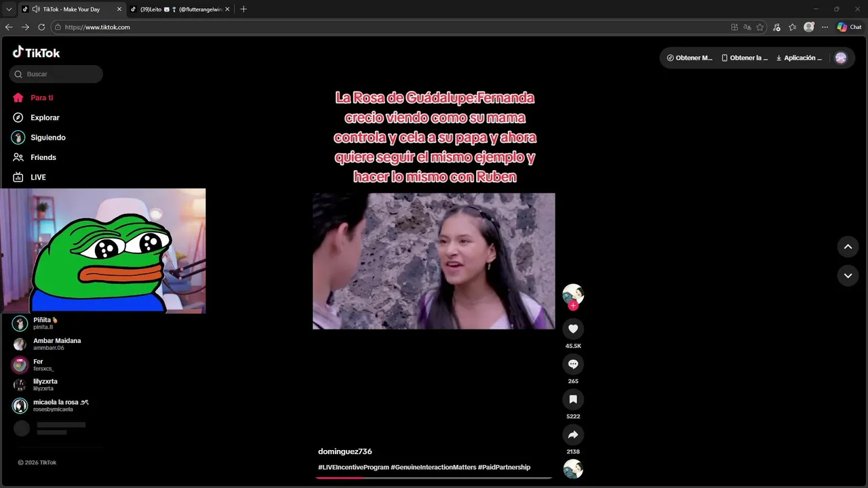The width and height of the screenshot is (868, 488).
Task: Close the TikTok - Make Your Day tab
Action: pos(119,9)
